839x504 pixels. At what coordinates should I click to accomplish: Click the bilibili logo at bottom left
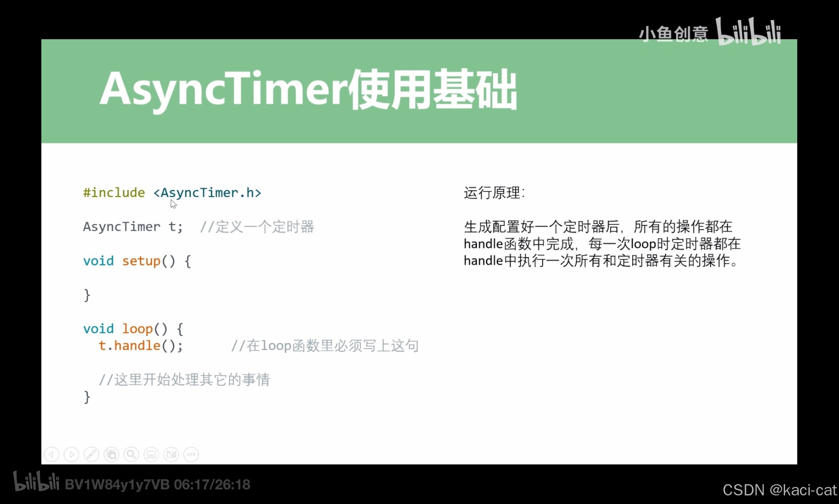coord(36,482)
